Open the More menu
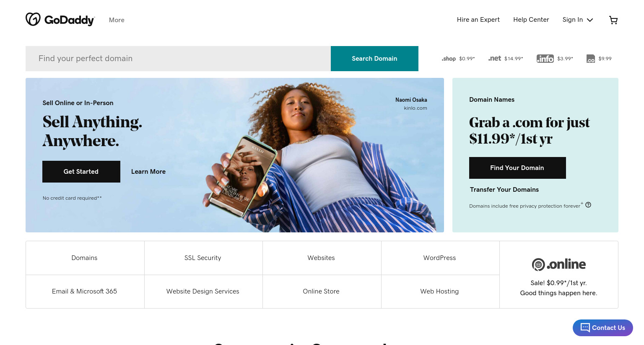644x345 pixels. [117, 20]
